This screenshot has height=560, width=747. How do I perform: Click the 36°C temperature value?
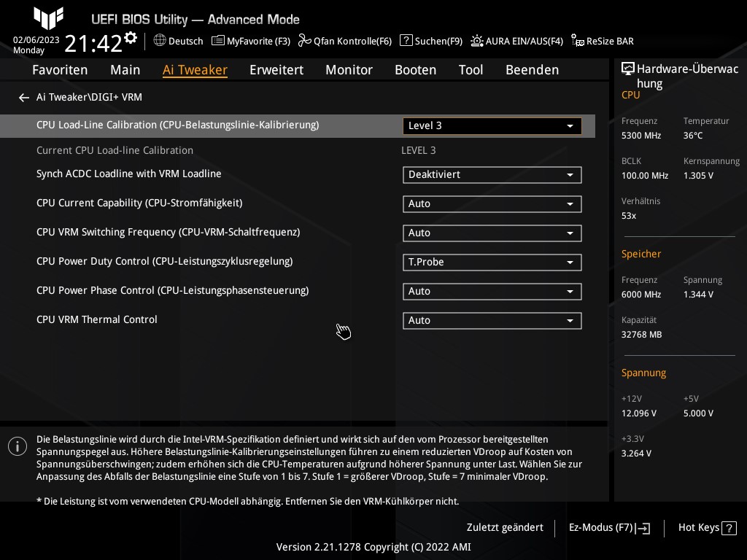click(x=693, y=136)
